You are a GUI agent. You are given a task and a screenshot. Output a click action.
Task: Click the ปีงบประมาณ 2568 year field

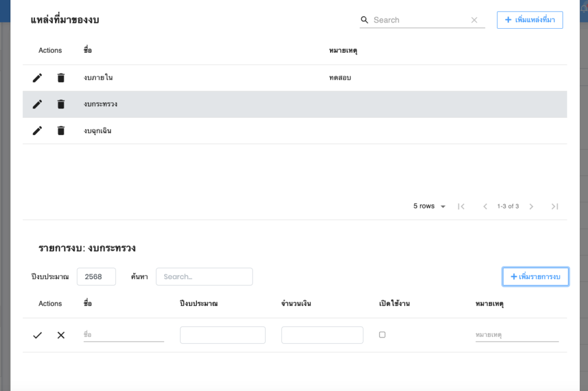coord(96,277)
